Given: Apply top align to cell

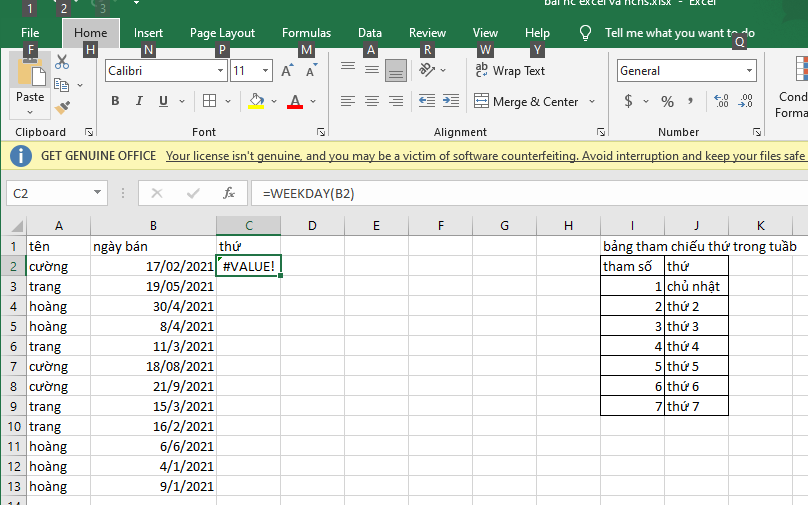Looking at the screenshot, I should tap(348, 67).
